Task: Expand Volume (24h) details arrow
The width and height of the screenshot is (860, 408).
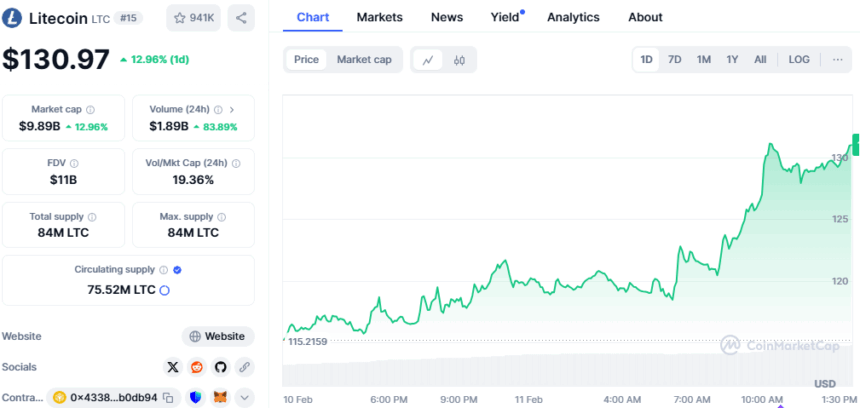Action: click(x=232, y=110)
